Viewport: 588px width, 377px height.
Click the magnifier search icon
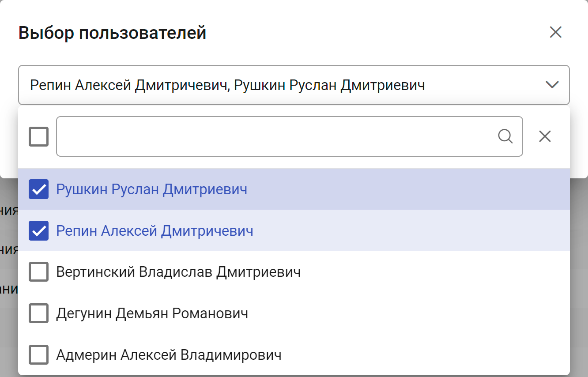(505, 136)
